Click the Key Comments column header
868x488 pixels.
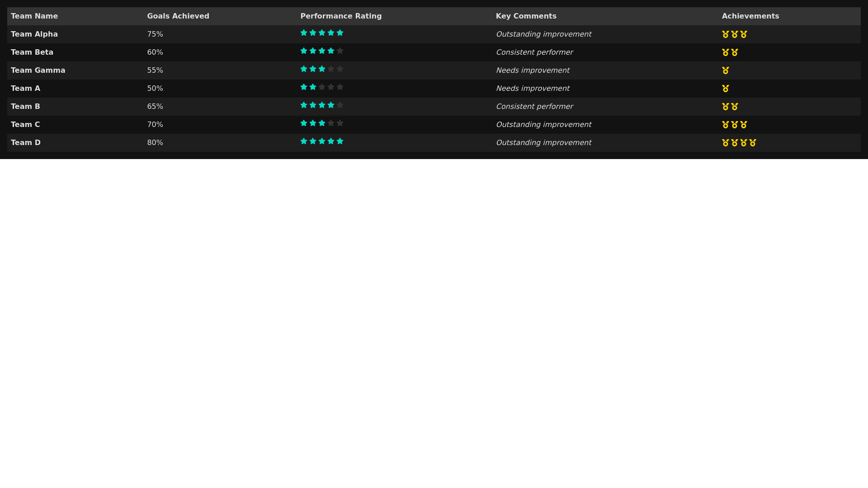(526, 16)
